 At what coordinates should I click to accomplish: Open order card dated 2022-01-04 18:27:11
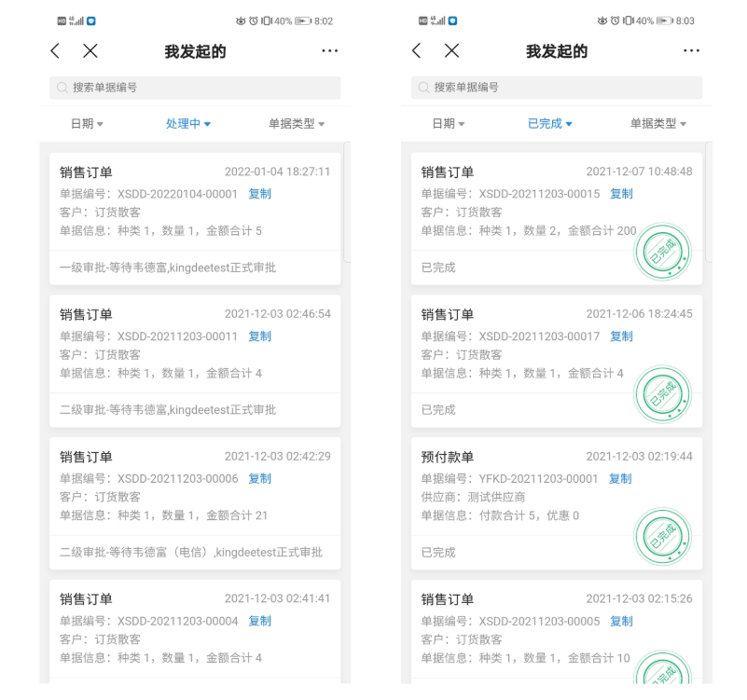click(195, 219)
